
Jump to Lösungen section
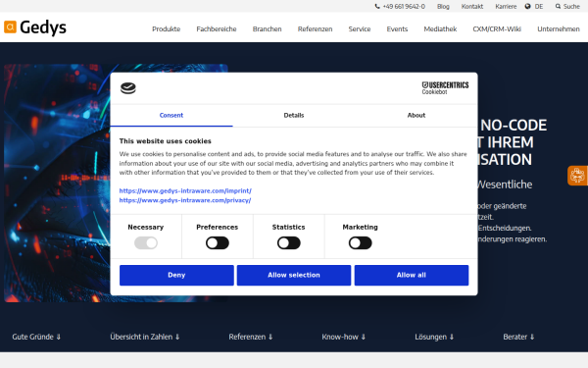click(x=434, y=337)
